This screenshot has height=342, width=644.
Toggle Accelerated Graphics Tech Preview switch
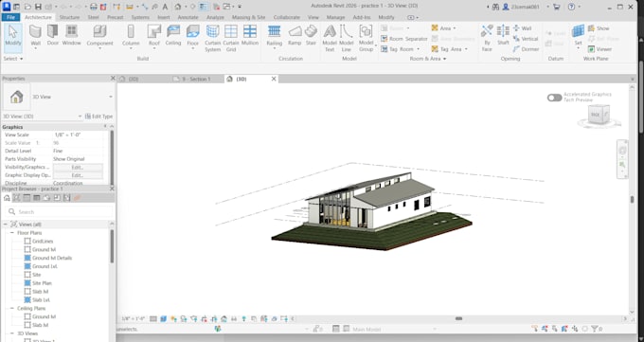[554, 98]
